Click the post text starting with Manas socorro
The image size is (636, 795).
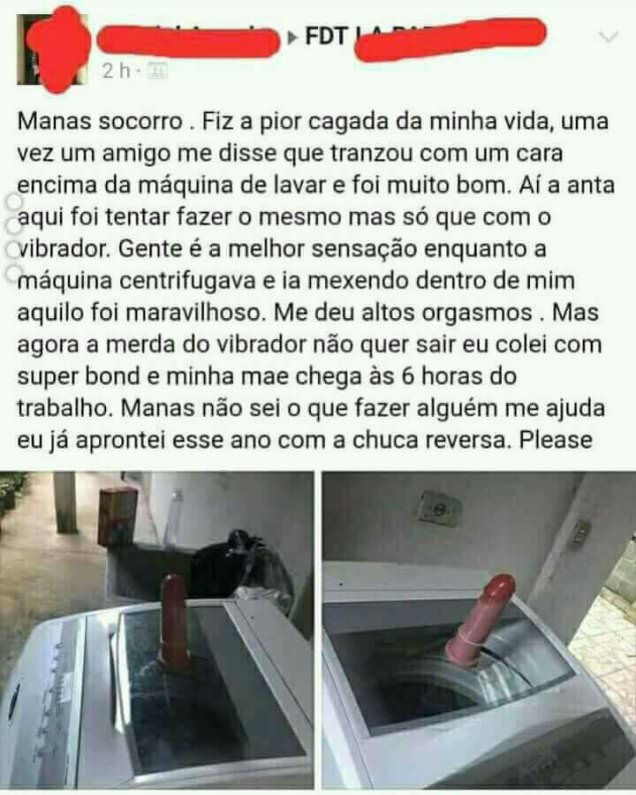pos(314,280)
